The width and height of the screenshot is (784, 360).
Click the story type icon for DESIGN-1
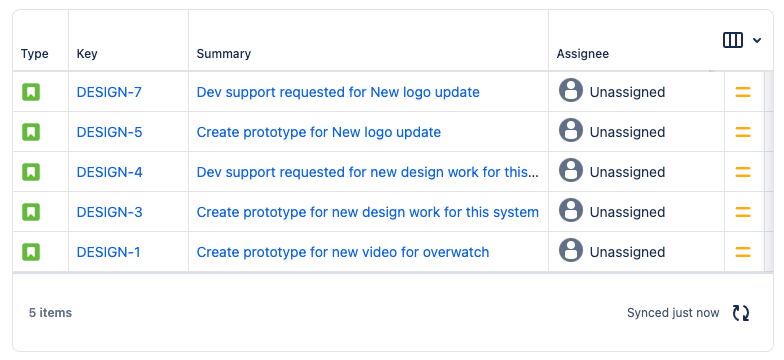click(x=31, y=252)
